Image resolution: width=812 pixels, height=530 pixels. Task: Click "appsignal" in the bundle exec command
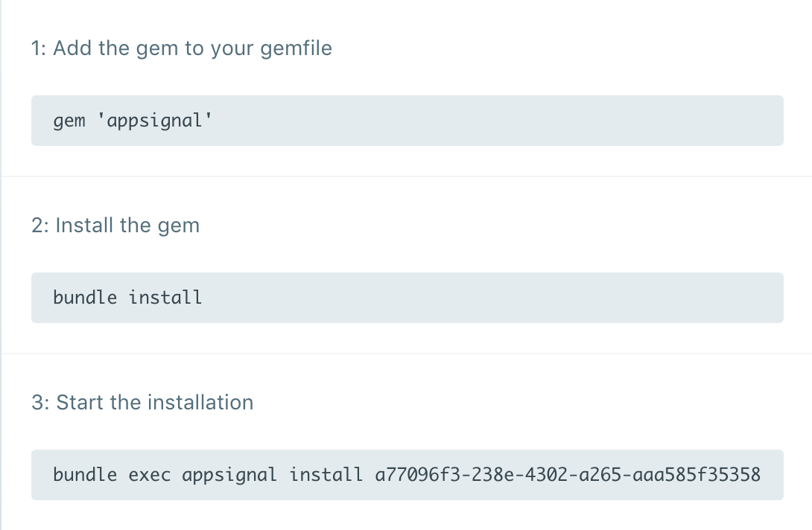(229, 475)
